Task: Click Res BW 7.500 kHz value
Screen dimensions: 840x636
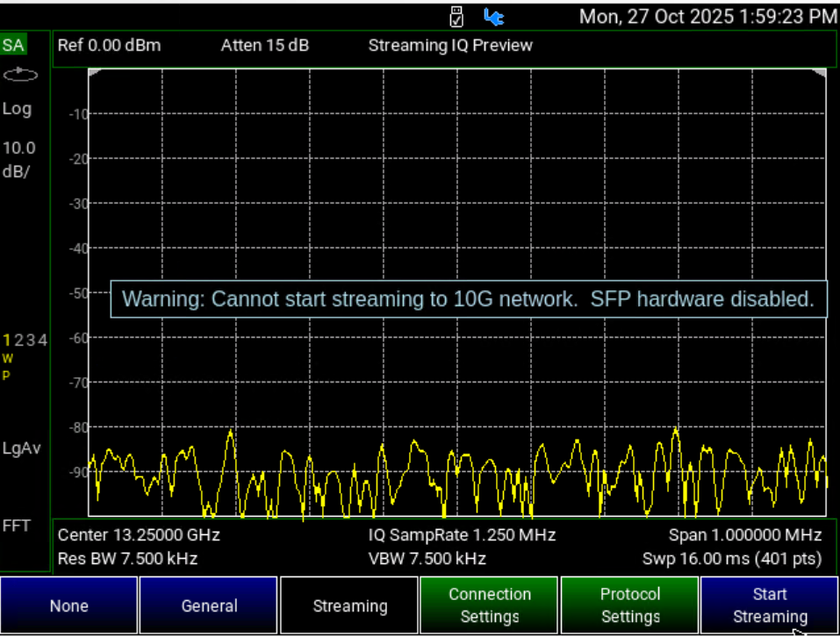Action: (127, 559)
